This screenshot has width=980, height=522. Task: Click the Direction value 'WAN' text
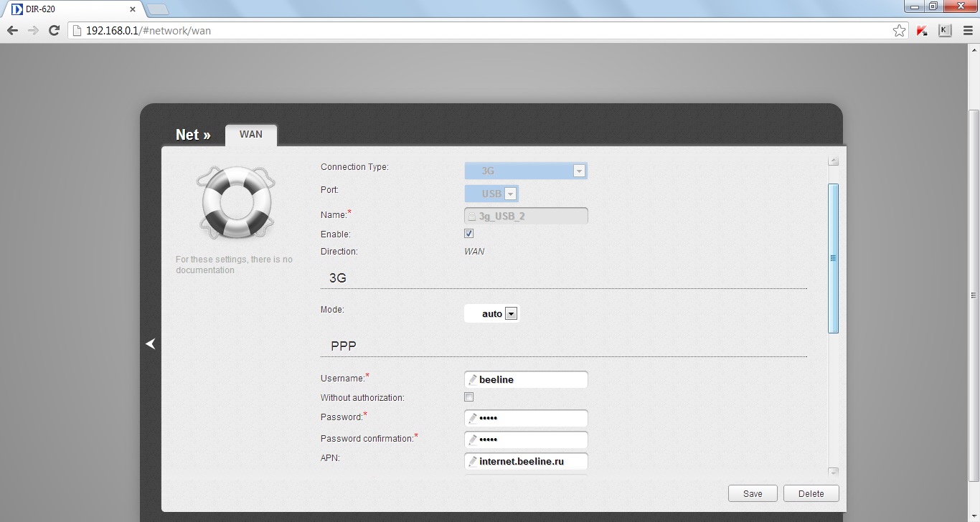pos(474,252)
